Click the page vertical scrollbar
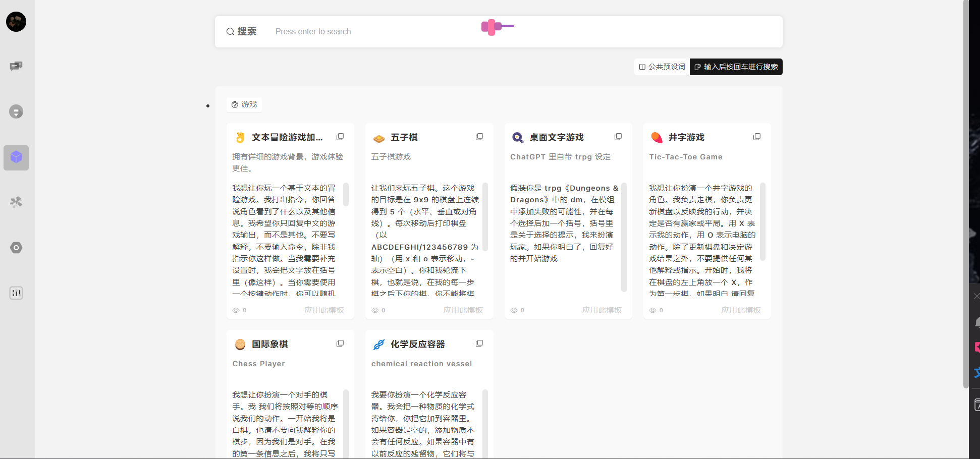The image size is (980, 459). tap(966, 194)
